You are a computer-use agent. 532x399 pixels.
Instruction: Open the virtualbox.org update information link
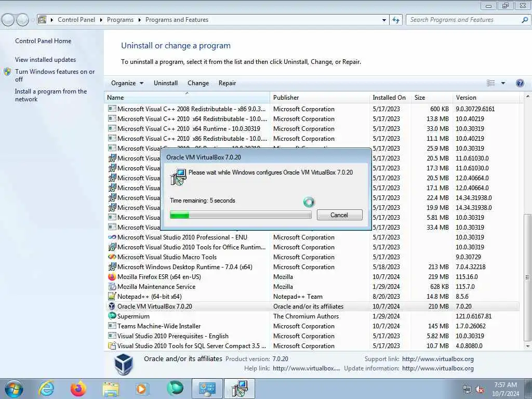click(437, 368)
